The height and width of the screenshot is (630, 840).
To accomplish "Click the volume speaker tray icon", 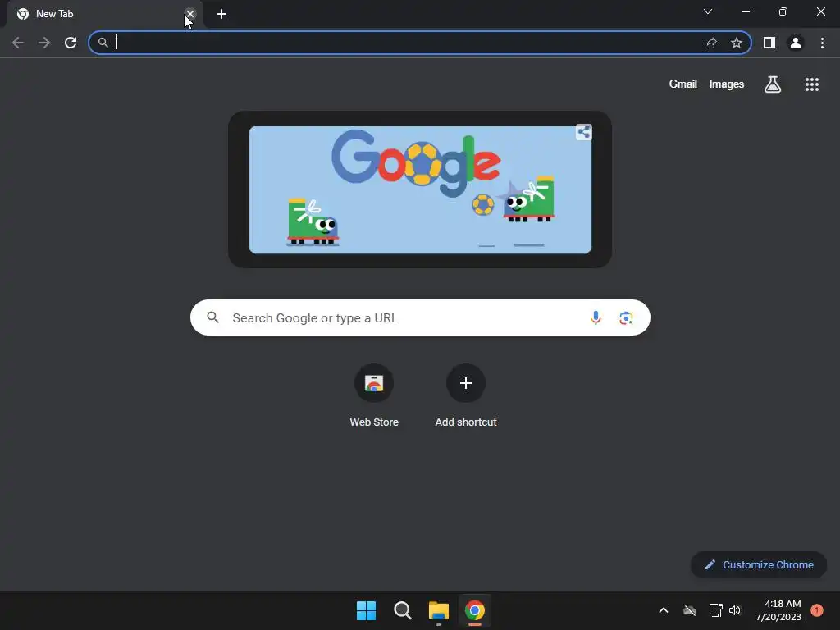I will click(x=735, y=610).
